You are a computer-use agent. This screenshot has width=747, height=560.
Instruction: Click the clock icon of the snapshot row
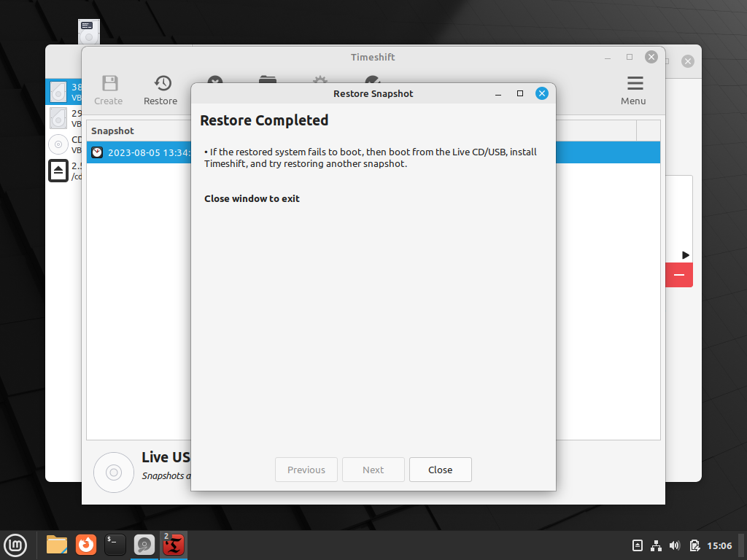(x=97, y=152)
